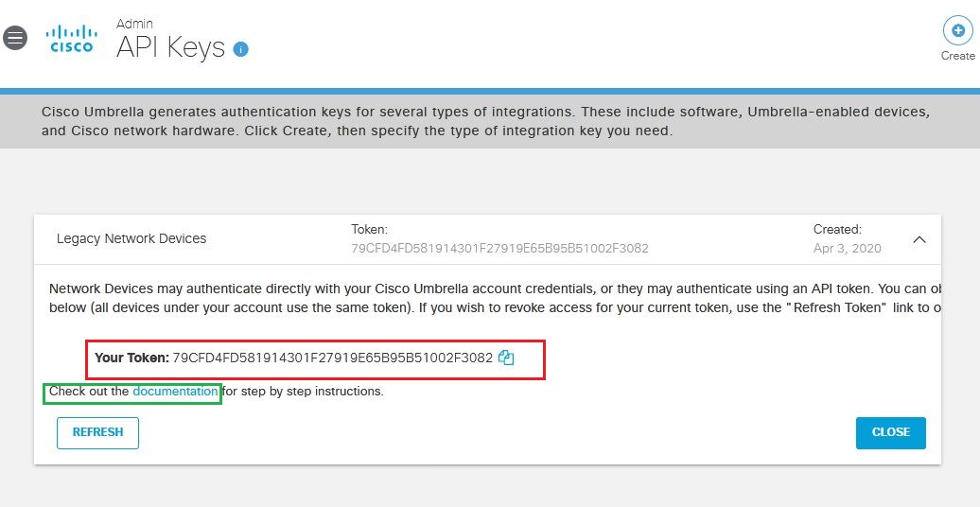The width and height of the screenshot is (980, 507).
Task: Click the Admin label above API Keys
Action: 134,24
